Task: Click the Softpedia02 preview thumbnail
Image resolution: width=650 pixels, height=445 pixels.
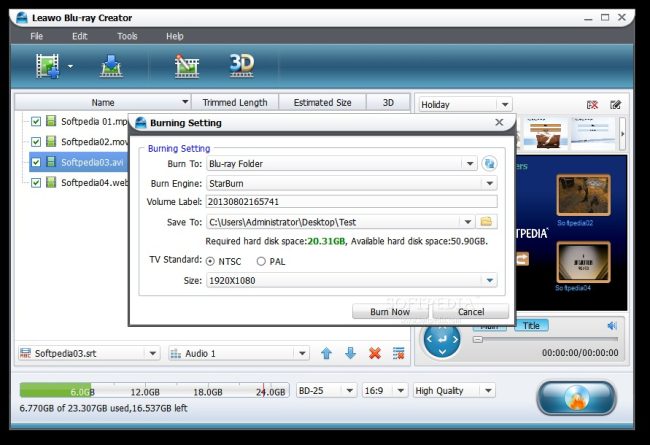Action: tap(583, 195)
